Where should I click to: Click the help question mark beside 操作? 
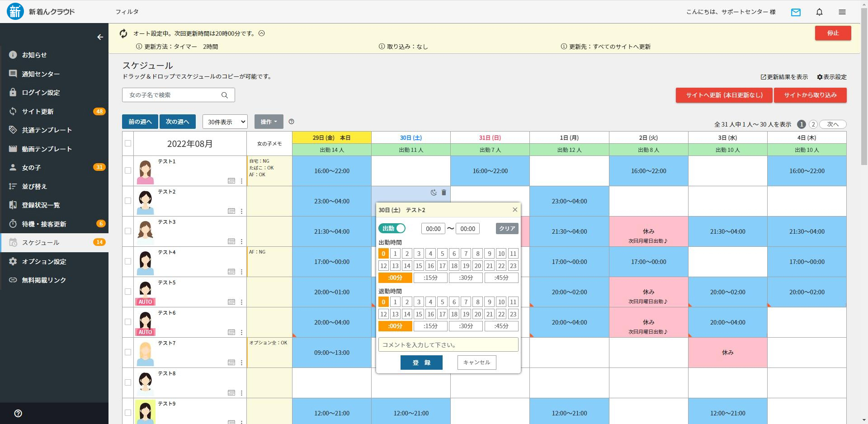pos(291,122)
